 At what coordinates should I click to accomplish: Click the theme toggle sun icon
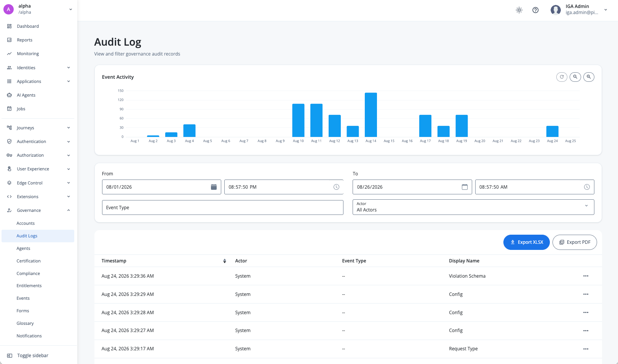(519, 10)
